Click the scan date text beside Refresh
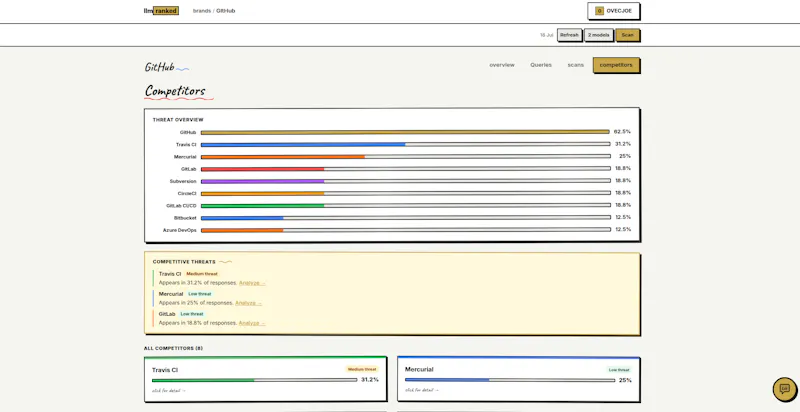 [x=546, y=35]
